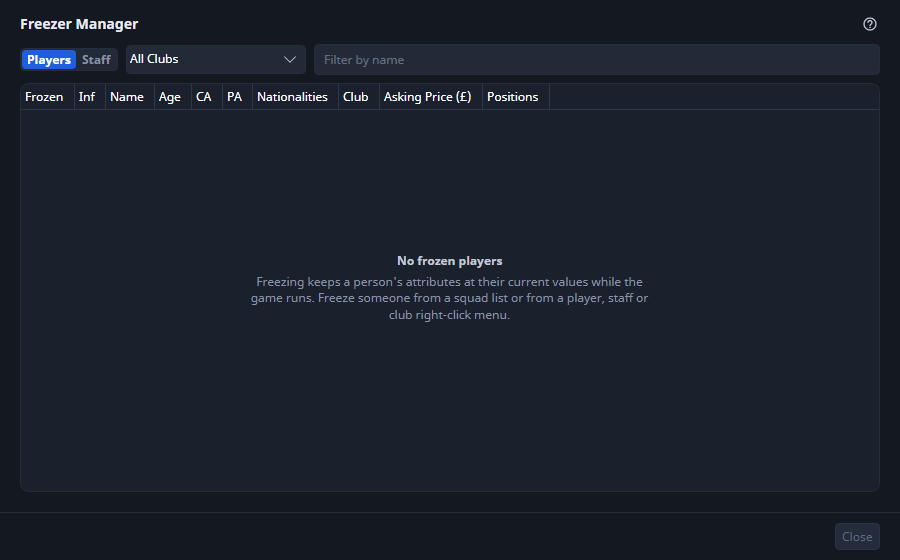Sort by the Inf column header

(x=90, y=97)
